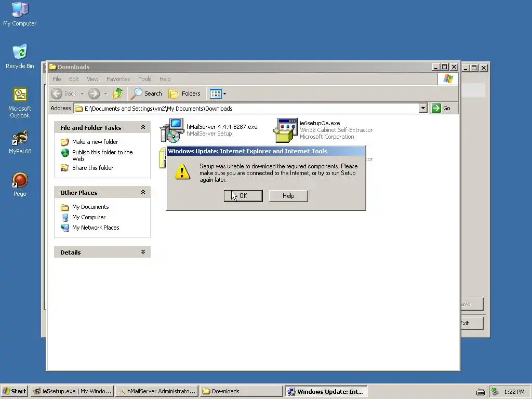Viewport: 532px width, 399px height.
Task: Click the Start button
Action: pyautogui.click(x=14, y=391)
